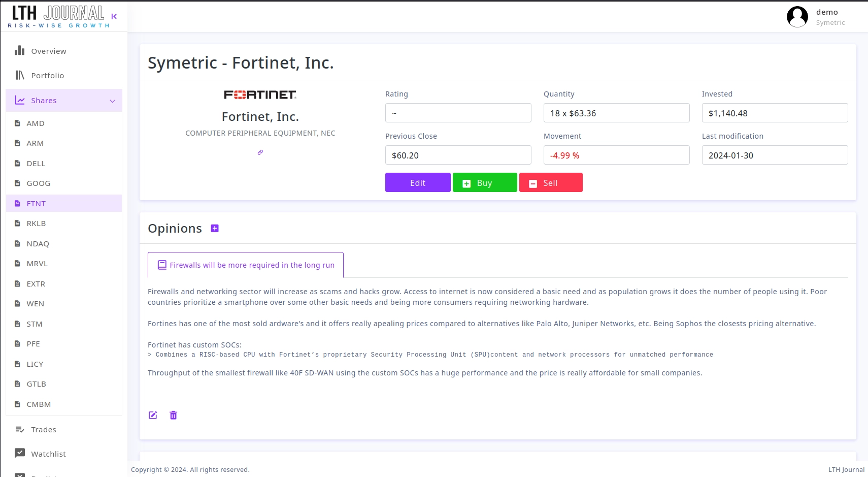Viewport: 868px width, 477px height.
Task: Open the LICY share page
Action: [x=64, y=364]
